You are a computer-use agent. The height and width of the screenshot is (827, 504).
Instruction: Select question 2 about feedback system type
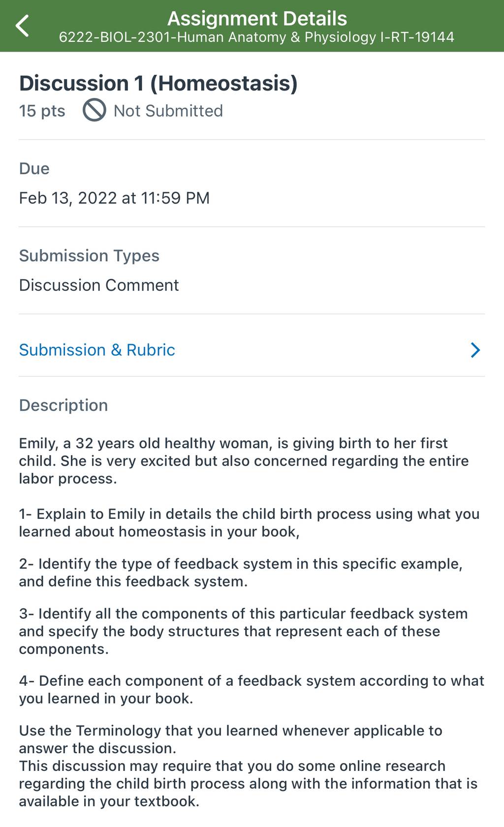coord(241,573)
